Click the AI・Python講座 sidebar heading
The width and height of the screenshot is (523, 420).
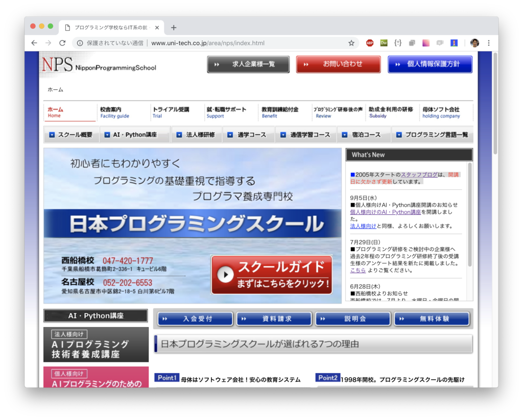coord(96,316)
